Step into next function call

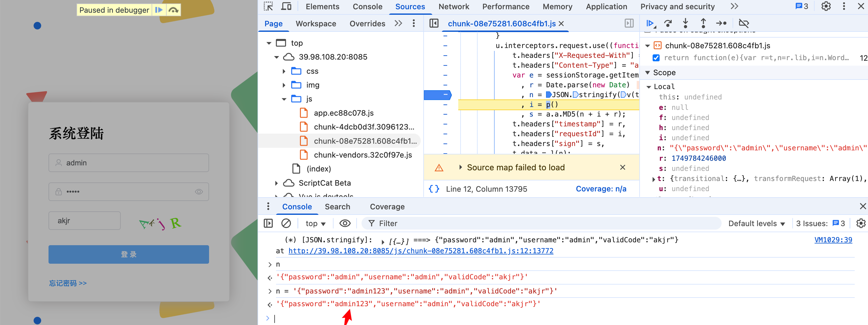click(x=686, y=23)
